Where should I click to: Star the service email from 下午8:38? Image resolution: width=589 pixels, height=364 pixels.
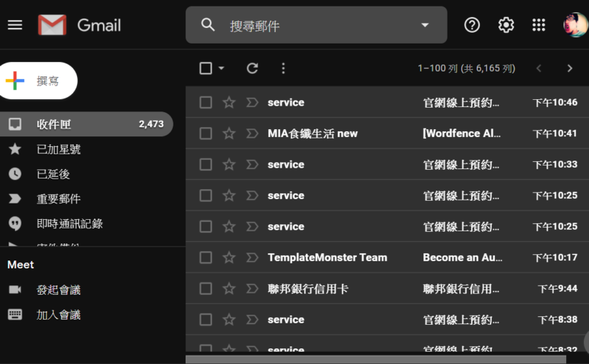pos(228,319)
